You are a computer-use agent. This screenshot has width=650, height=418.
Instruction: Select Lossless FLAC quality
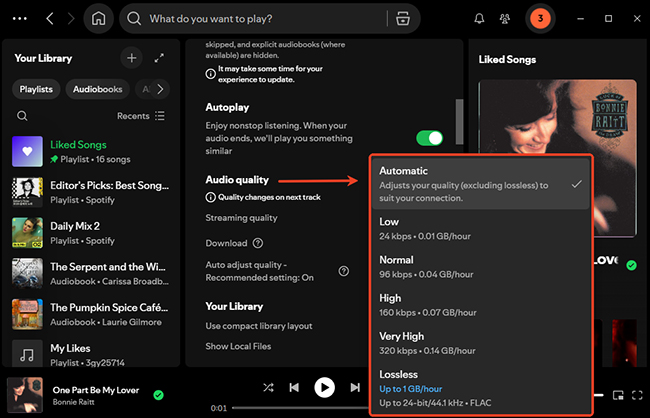pos(481,388)
